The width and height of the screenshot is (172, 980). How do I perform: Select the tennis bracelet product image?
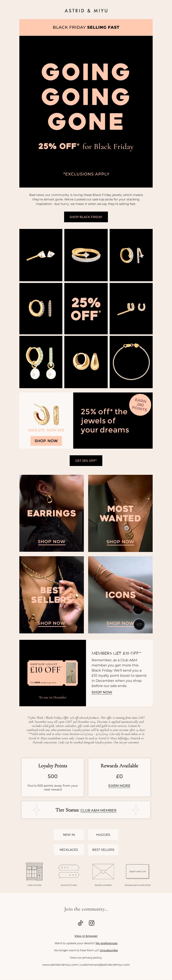point(131,362)
